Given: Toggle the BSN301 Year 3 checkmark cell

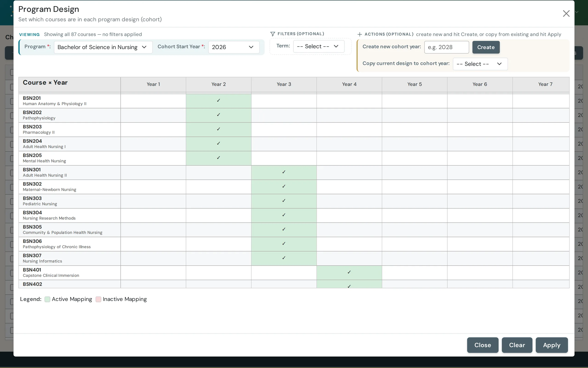Looking at the screenshot, I should click(x=284, y=172).
